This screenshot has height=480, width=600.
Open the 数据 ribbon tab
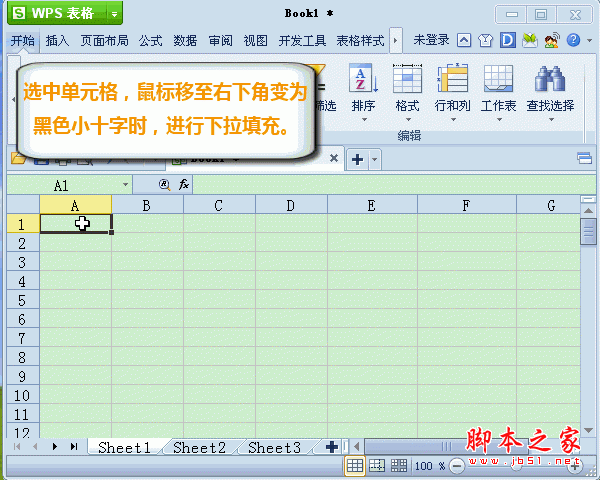click(x=185, y=40)
